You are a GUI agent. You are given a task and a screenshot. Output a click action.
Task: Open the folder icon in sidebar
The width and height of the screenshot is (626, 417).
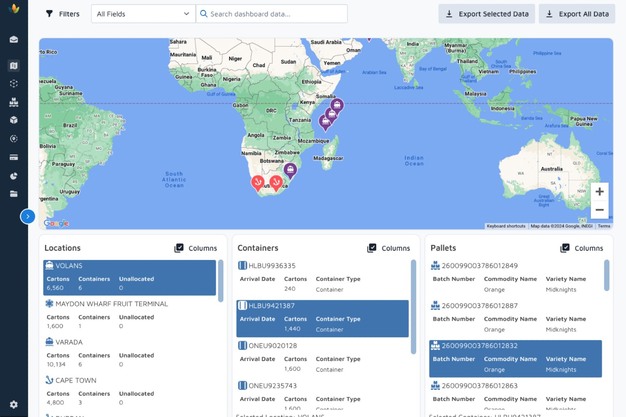[x=13, y=194]
